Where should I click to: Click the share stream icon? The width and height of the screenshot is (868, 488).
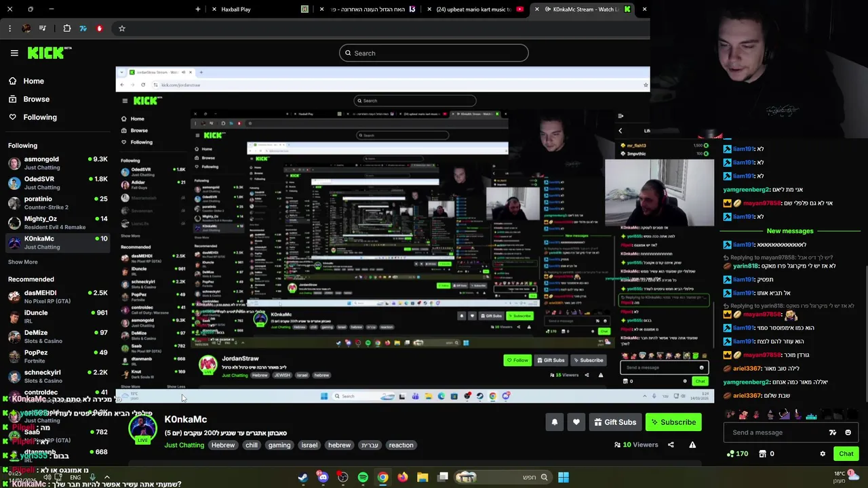[671, 445]
